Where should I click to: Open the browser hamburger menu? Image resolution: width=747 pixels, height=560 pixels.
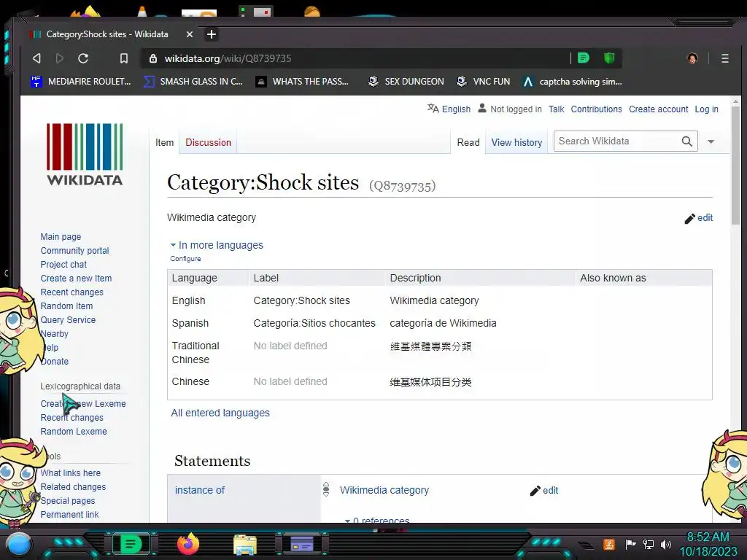[724, 58]
